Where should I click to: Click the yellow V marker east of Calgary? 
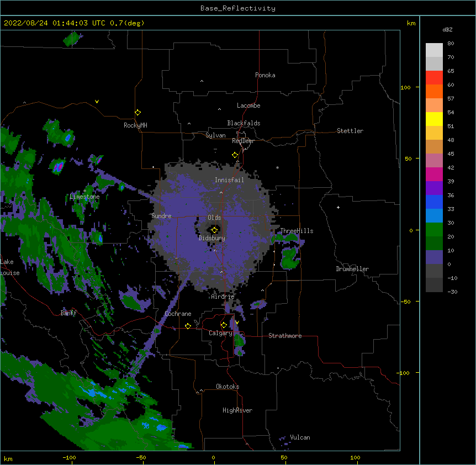coord(237,323)
